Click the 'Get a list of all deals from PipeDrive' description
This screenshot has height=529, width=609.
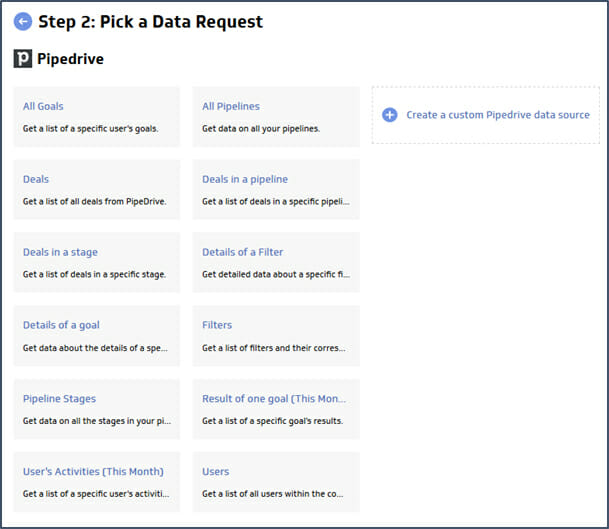tap(94, 202)
